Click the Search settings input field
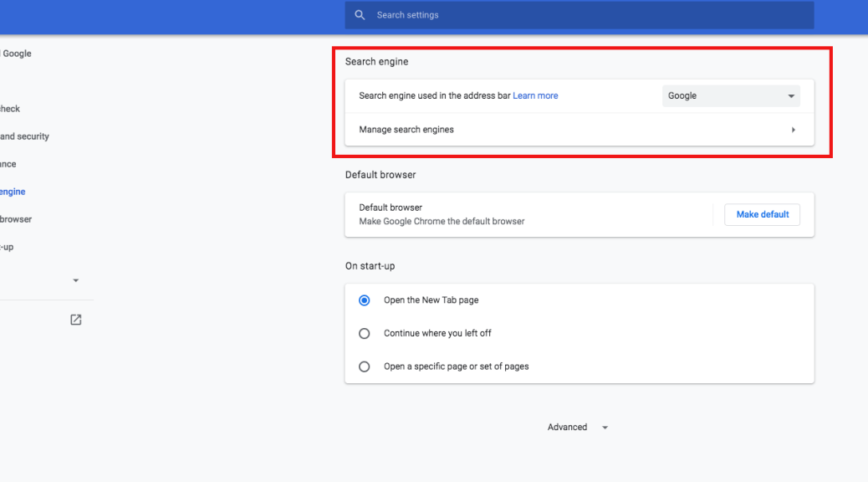868x482 pixels. [x=585, y=15]
